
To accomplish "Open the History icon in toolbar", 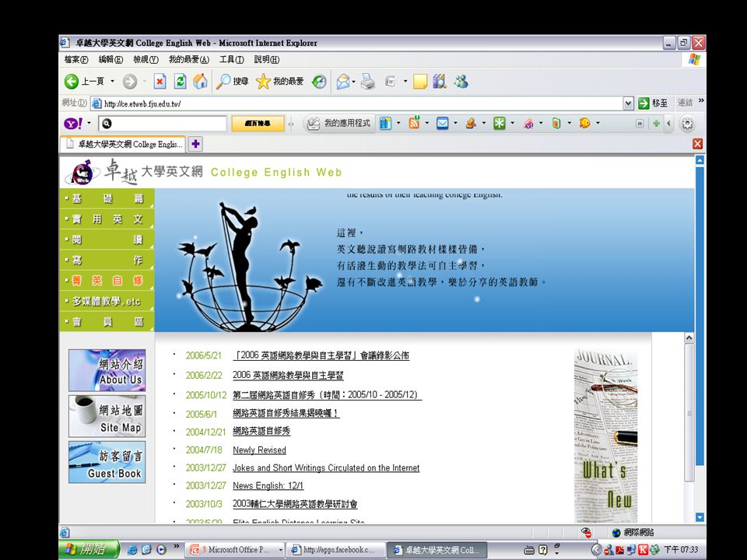I will click(x=319, y=82).
